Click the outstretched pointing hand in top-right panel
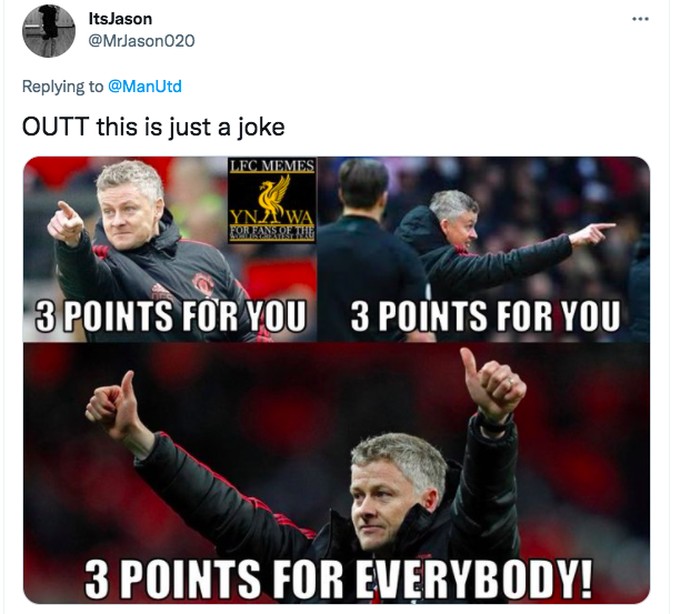This screenshot has height=614, width=700. coord(592,233)
